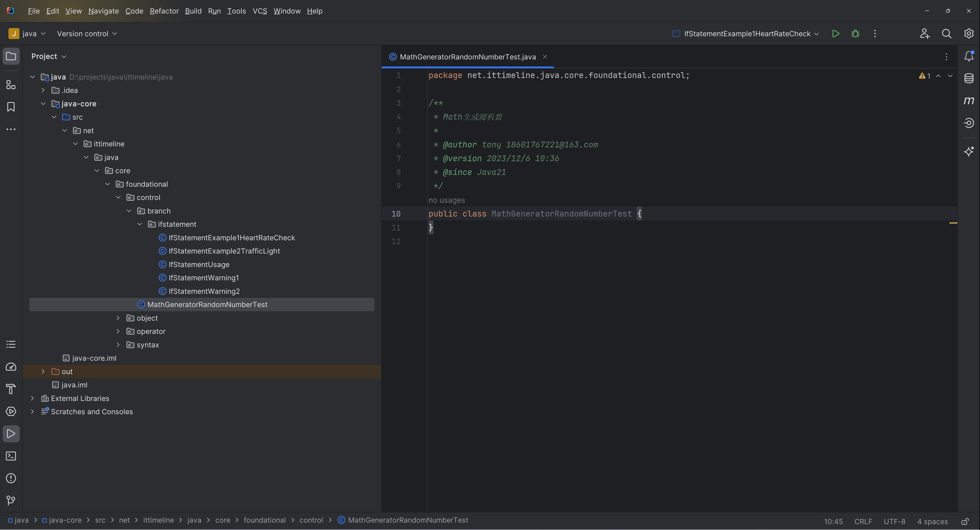Toggle read-only lock in status bar

965,521
